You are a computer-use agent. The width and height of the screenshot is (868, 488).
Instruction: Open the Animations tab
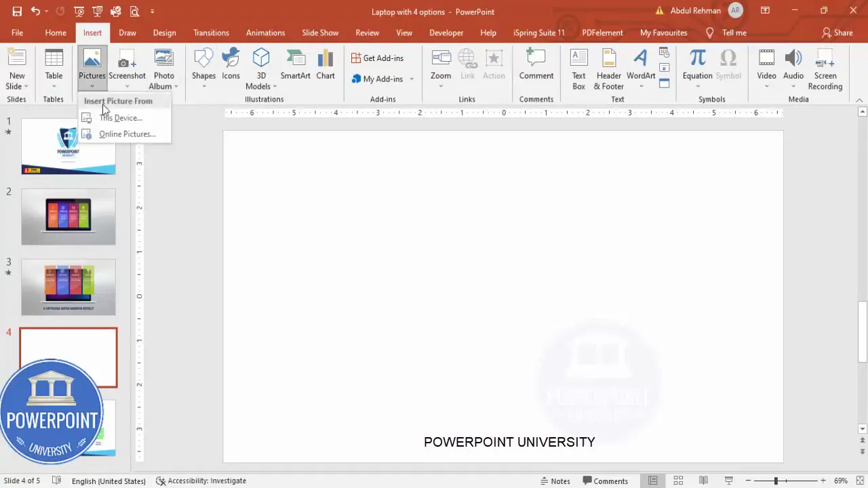click(265, 33)
